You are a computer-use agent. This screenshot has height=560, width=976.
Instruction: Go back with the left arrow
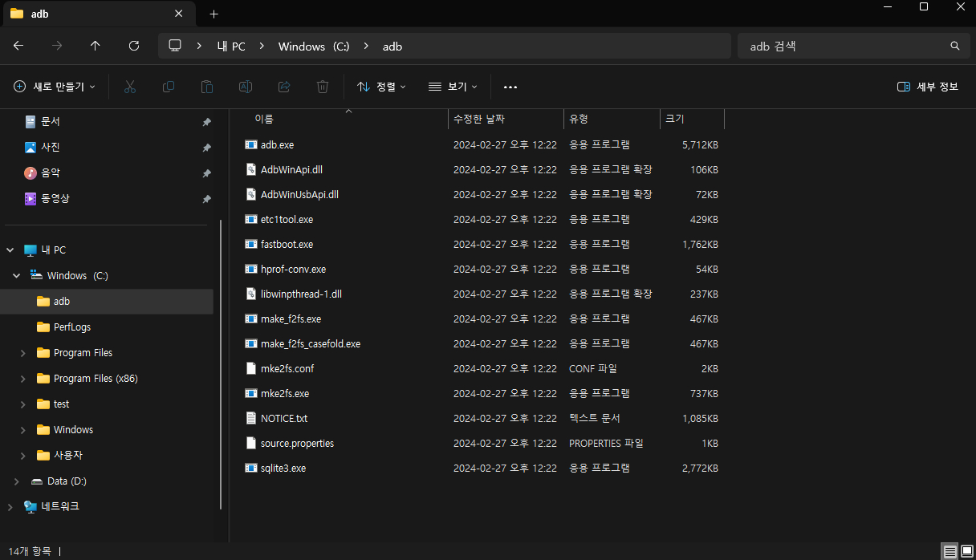[18, 46]
